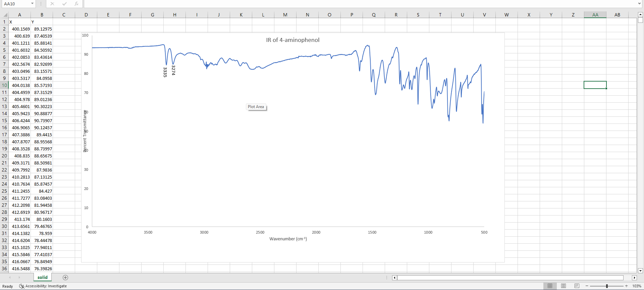Click the zoom in plus button

pyautogui.click(x=626, y=286)
